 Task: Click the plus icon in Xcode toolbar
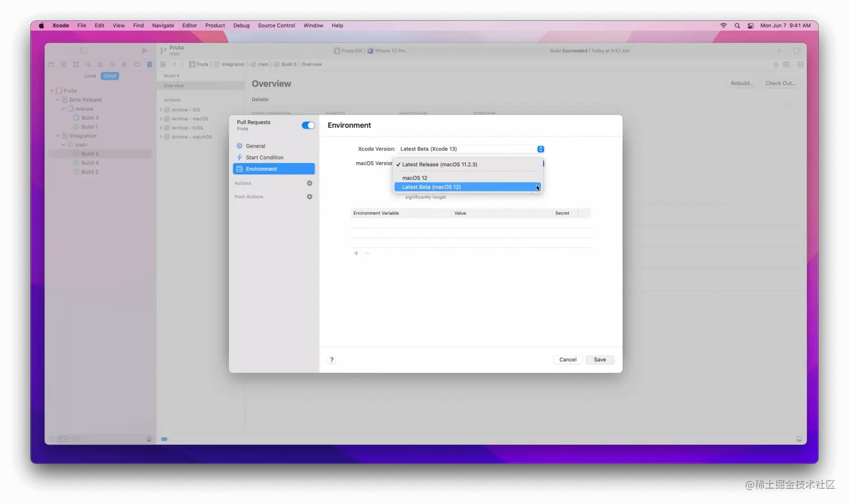click(x=779, y=51)
